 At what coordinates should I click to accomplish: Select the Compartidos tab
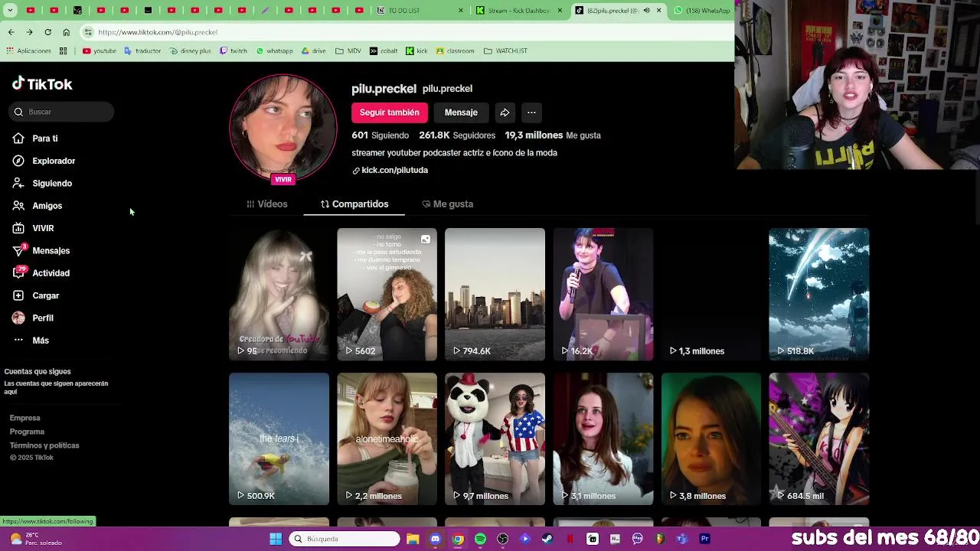(354, 204)
